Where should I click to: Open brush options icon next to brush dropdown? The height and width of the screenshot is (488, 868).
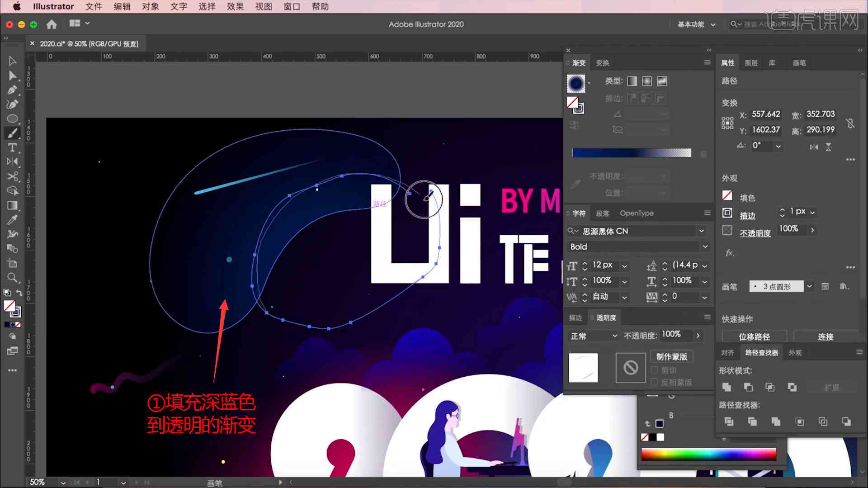click(825, 286)
